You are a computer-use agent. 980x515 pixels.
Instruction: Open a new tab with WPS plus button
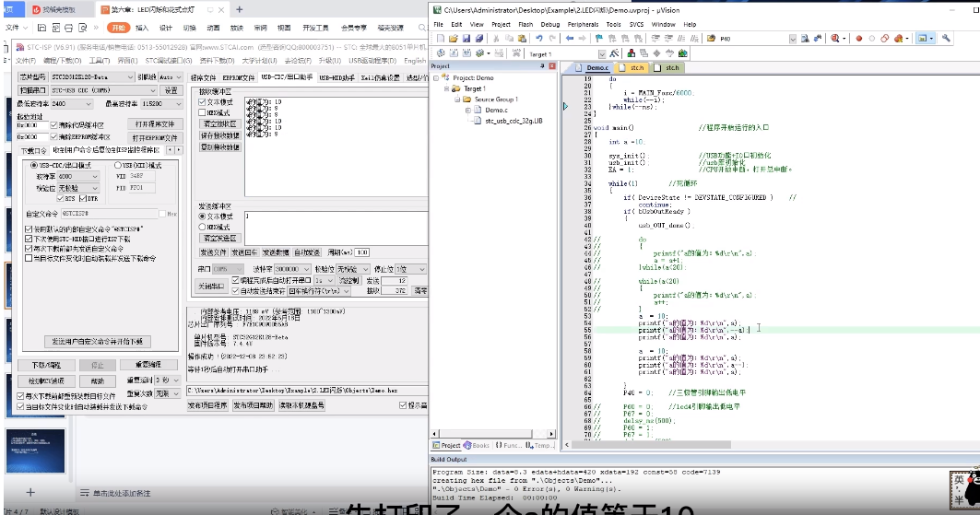pos(240,9)
